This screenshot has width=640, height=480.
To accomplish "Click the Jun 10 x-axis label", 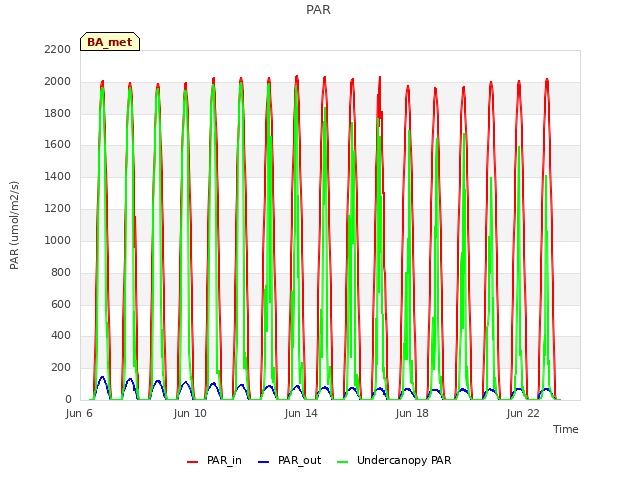I will point(190,413).
